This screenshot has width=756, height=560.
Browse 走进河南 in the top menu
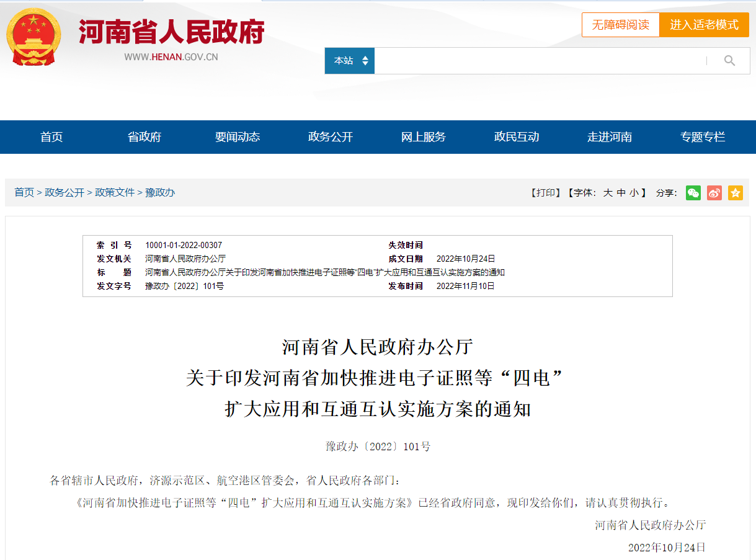(x=609, y=136)
